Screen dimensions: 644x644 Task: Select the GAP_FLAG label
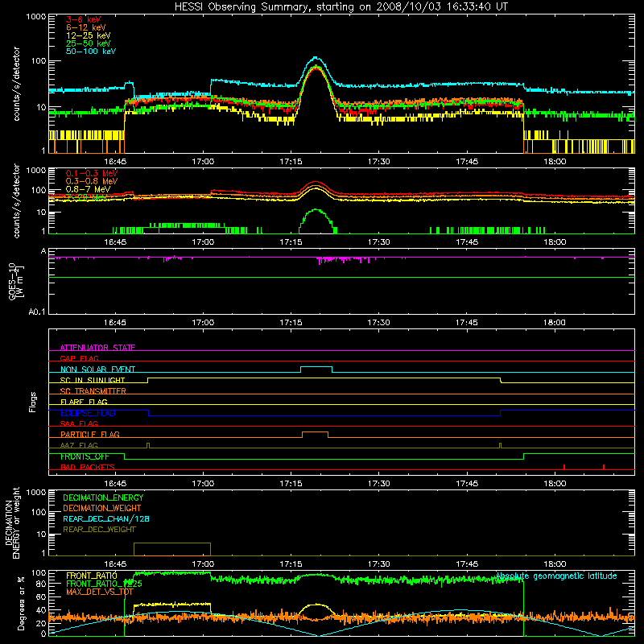pyautogui.click(x=79, y=358)
